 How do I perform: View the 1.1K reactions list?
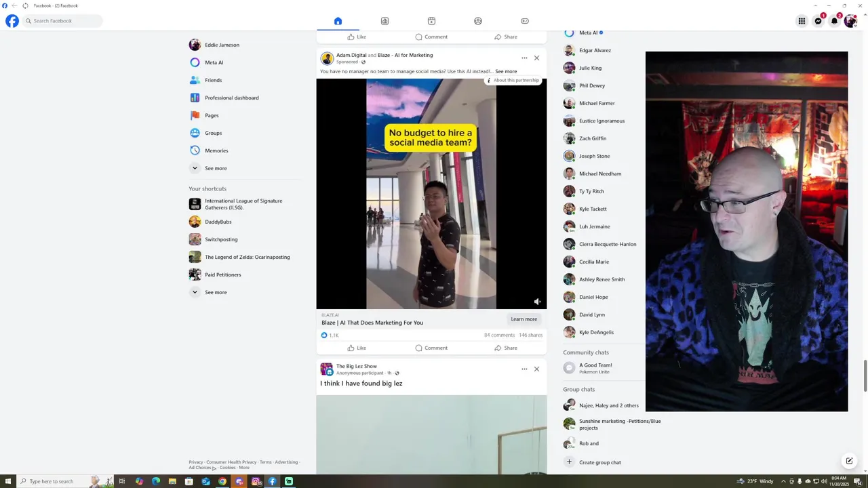tap(330, 335)
